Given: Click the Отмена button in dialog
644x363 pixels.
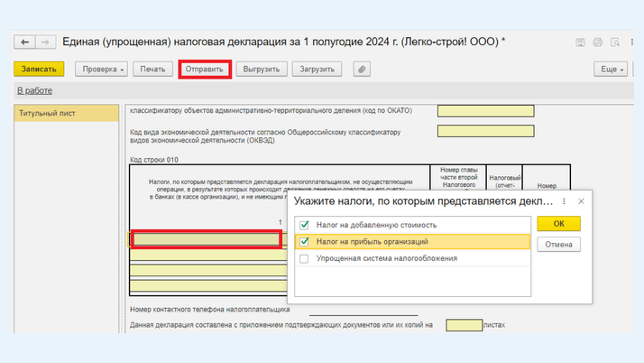Looking at the screenshot, I should coord(558,244).
